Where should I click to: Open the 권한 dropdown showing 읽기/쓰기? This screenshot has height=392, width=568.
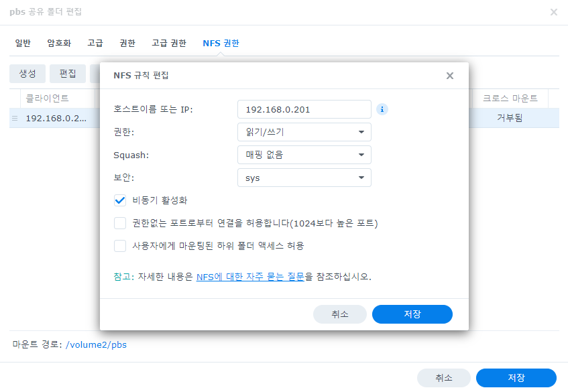304,132
